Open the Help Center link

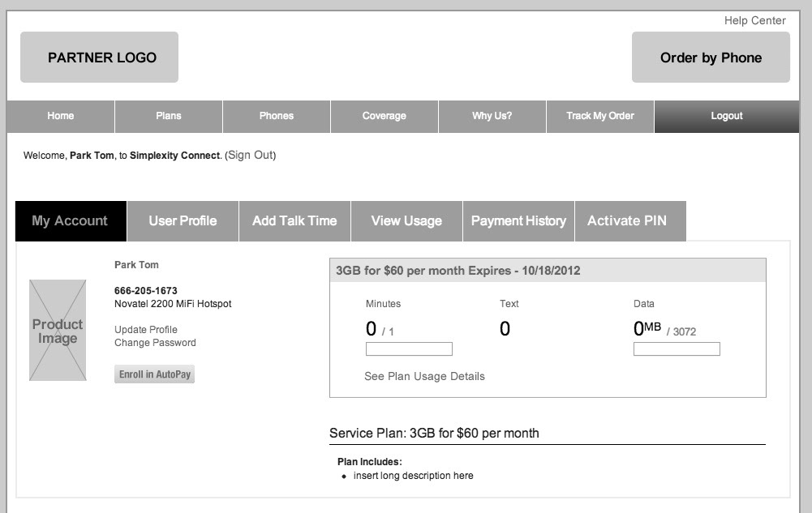point(754,21)
